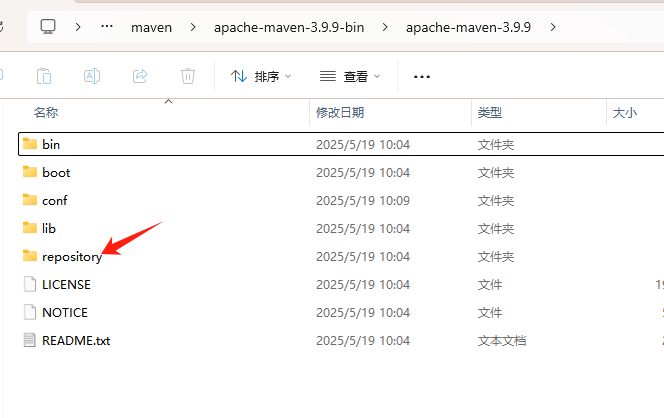This screenshot has height=418, width=664.
Task: Click the bin folder name
Action: point(51,144)
